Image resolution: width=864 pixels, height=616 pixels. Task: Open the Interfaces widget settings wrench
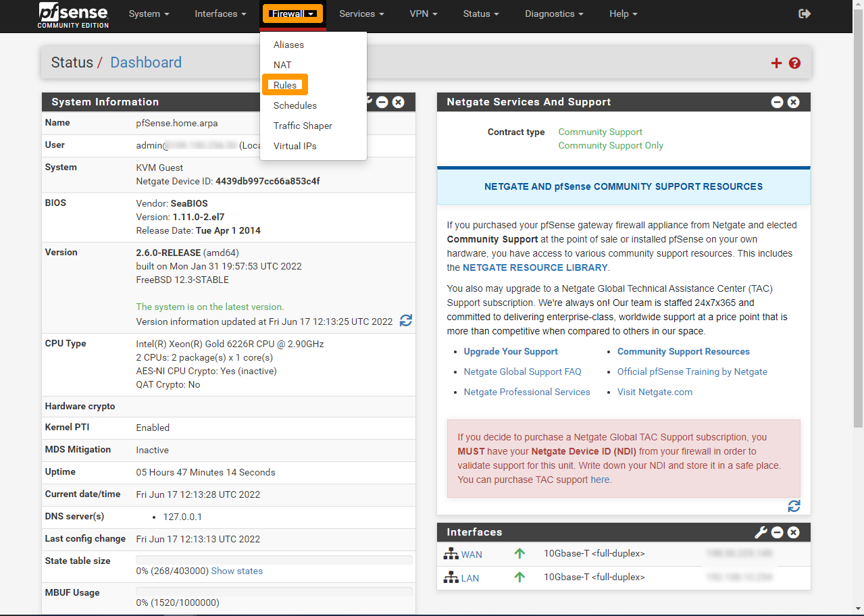[x=761, y=532]
